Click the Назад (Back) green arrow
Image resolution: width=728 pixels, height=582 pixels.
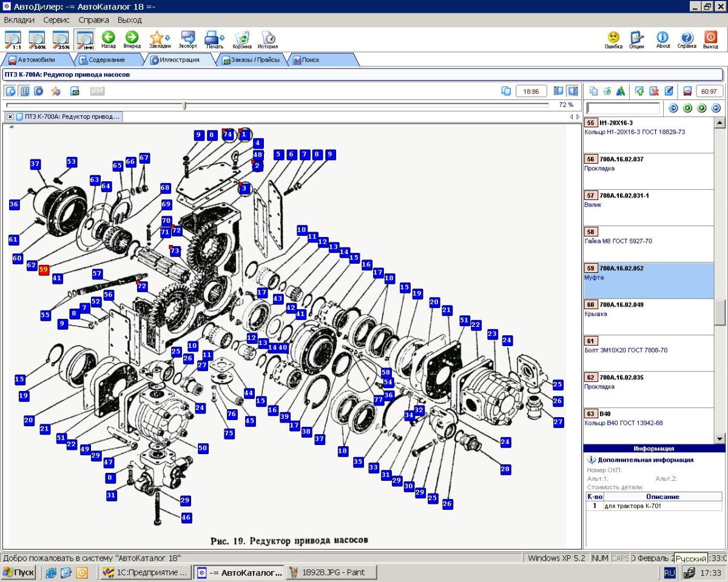click(108, 38)
